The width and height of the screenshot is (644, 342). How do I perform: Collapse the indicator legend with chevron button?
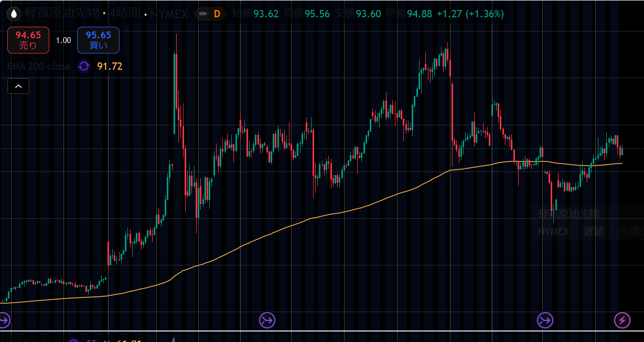pos(18,86)
